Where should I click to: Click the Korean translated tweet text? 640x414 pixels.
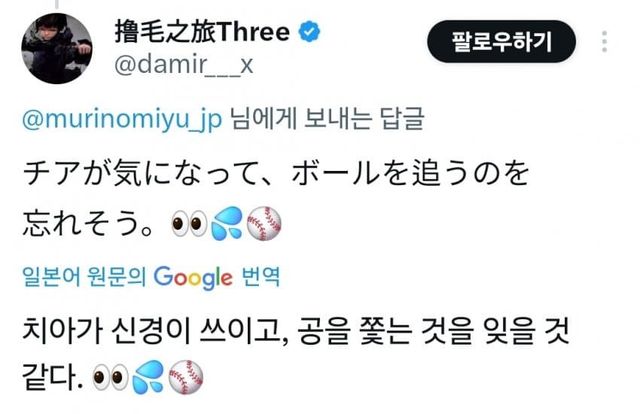point(295,353)
